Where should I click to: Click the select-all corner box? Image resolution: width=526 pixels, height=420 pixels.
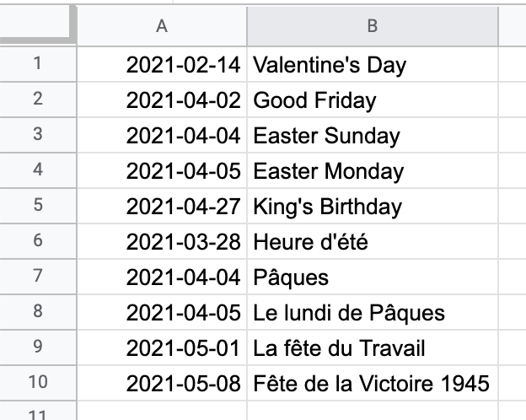tap(35, 22)
